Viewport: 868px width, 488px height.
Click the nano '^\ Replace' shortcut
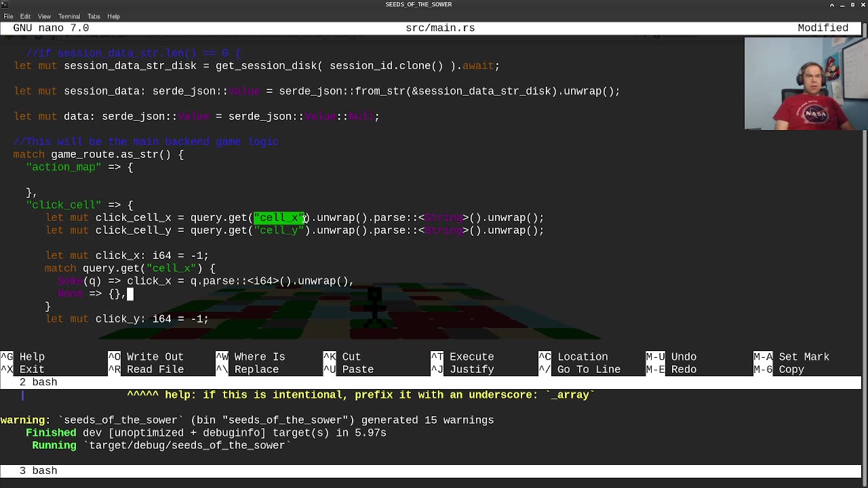[247, 369]
